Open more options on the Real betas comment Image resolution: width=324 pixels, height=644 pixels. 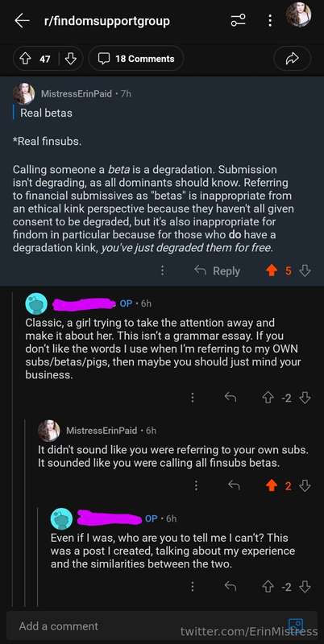click(163, 271)
